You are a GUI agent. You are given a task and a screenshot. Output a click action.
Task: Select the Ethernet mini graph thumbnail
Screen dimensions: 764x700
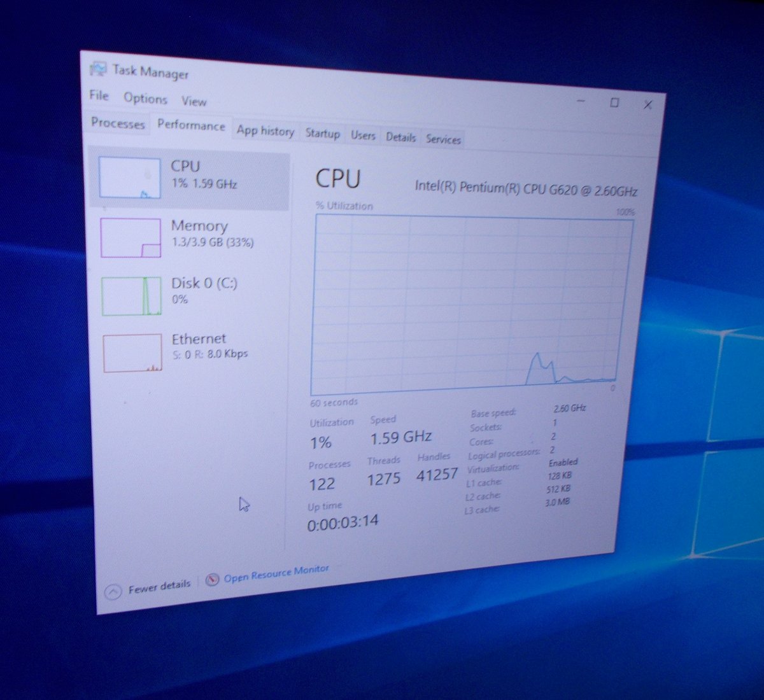[x=132, y=353]
